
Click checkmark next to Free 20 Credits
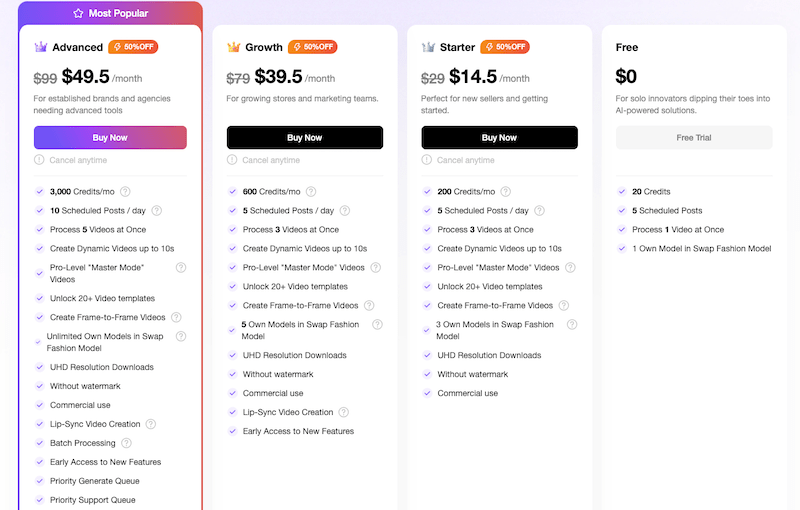tap(622, 192)
